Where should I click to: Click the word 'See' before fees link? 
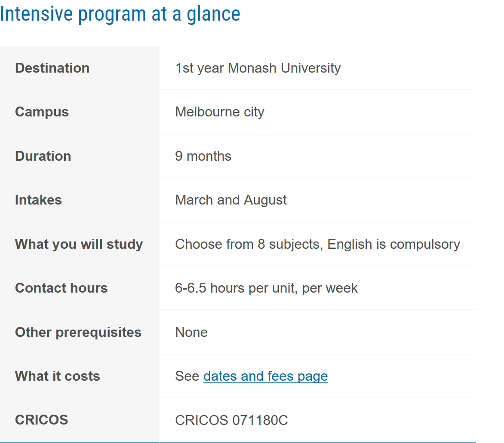187,376
